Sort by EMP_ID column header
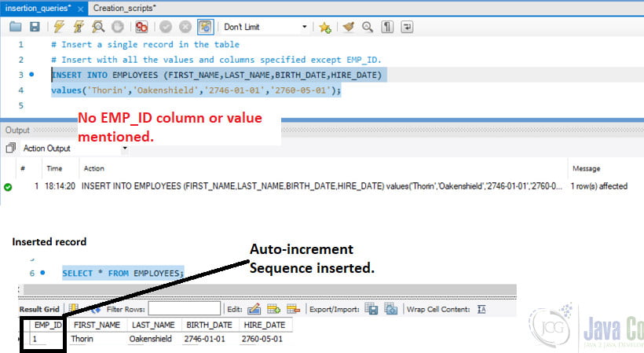 48,325
